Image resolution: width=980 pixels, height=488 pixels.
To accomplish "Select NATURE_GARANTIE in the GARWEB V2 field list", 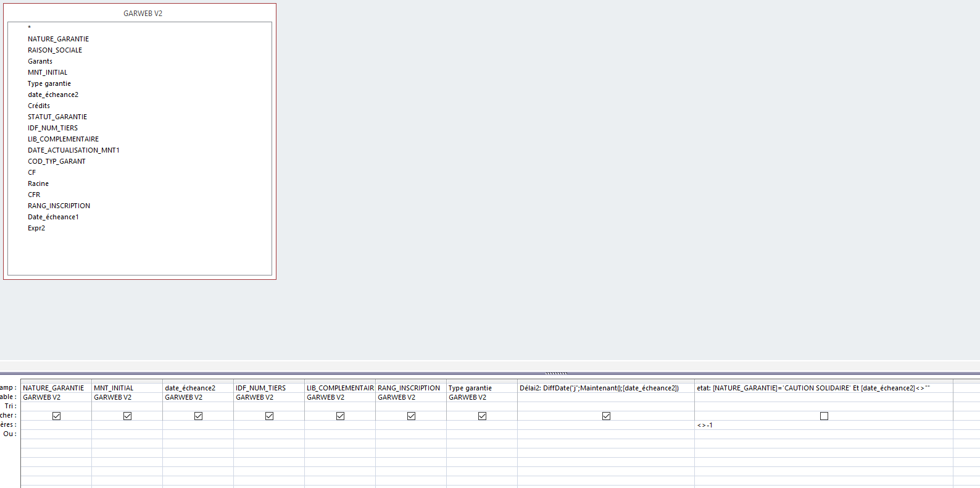I will [x=58, y=39].
